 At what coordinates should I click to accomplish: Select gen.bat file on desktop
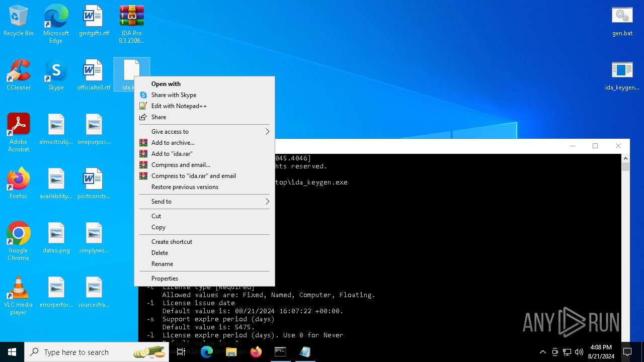click(622, 21)
